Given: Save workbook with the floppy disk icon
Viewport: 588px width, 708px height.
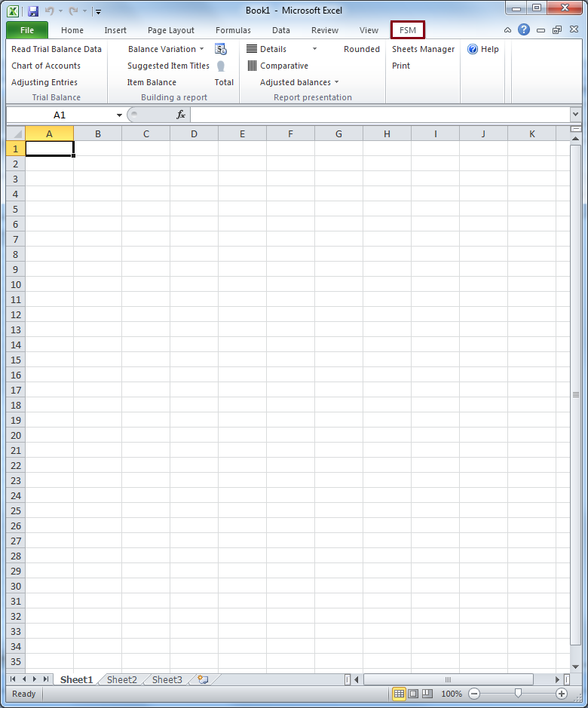Looking at the screenshot, I should pyautogui.click(x=33, y=11).
